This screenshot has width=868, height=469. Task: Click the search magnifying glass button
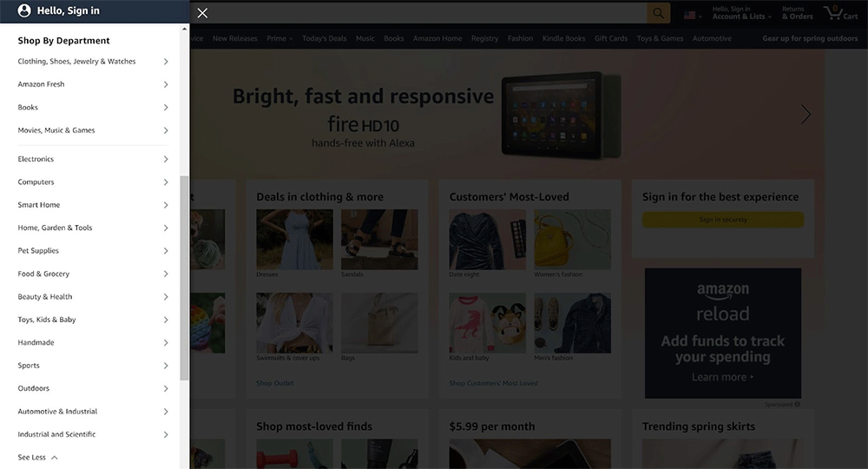pos(659,13)
